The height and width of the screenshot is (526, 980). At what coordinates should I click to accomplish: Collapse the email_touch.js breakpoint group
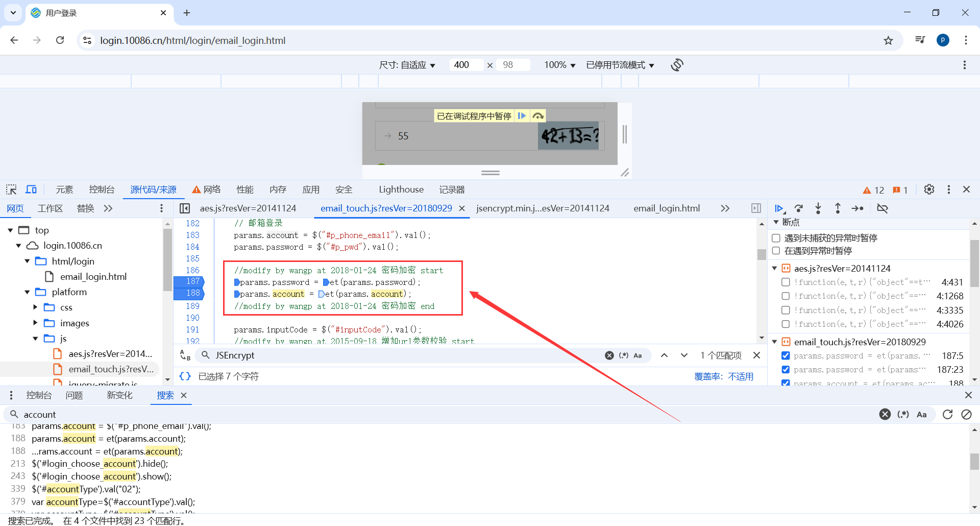tap(774, 342)
